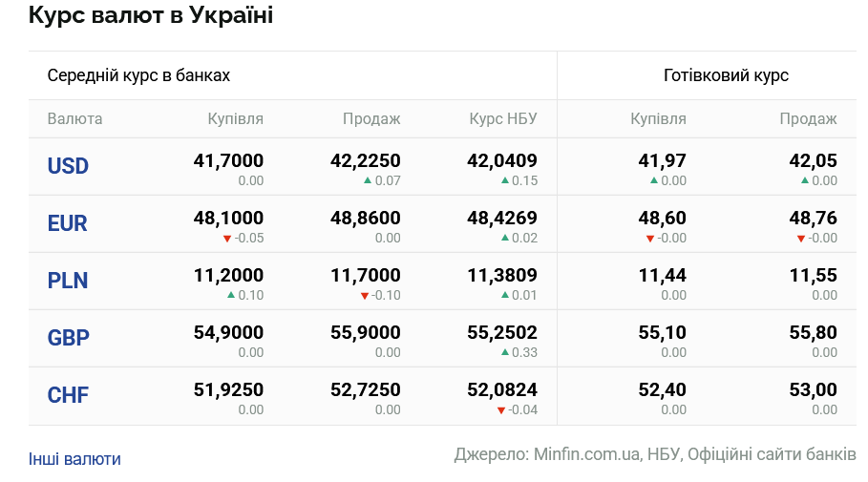Screen dimensions: 868x482
Task: Click green up arrow beside PLN buy change 0.10
Action: tap(231, 295)
